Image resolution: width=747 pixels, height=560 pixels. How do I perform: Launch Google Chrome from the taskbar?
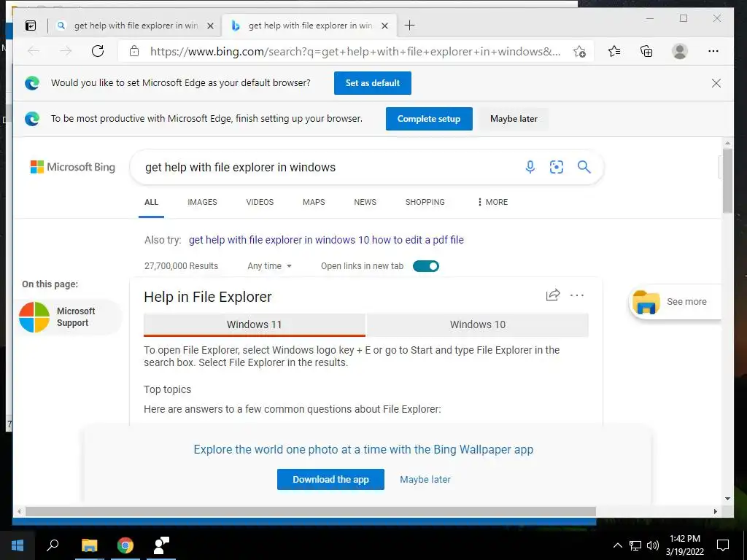(x=125, y=545)
